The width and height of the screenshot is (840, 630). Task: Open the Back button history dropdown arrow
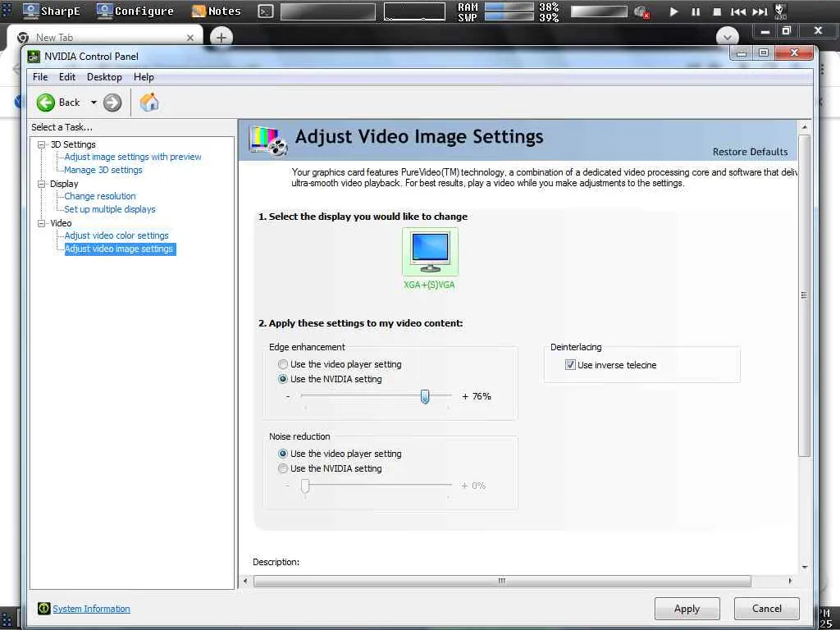pyautogui.click(x=94, y=103)
